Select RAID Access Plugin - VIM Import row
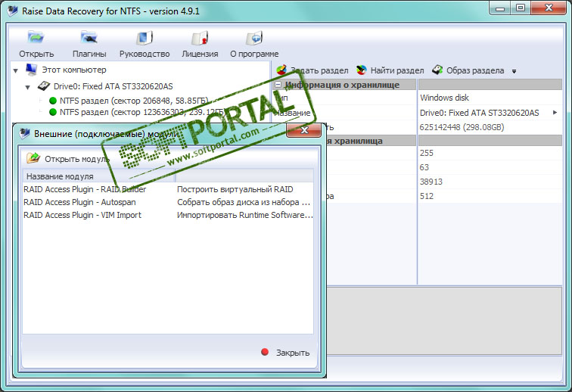572x392 pixels. [x=168, y=215]
